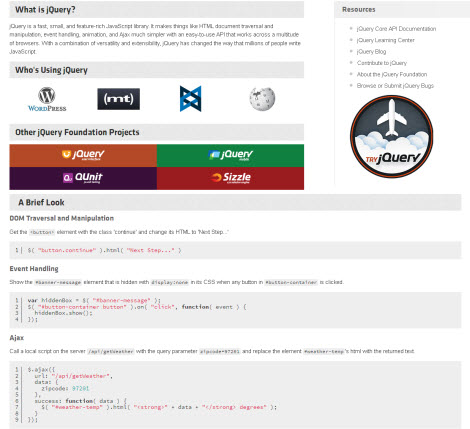470x429 pixels.
Task: Click the 'var hiddenBox' code line
Action: tap(94, 300)
